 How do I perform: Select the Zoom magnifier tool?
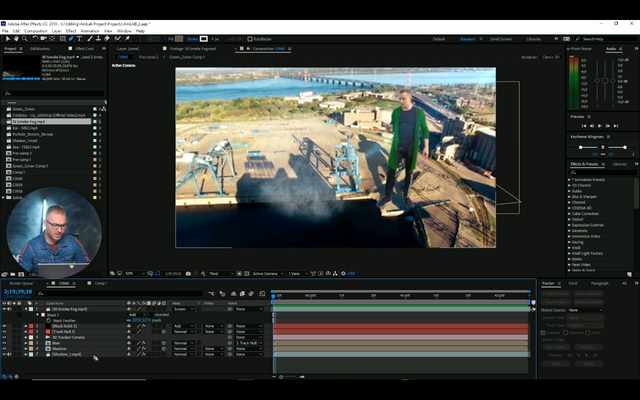24,39
